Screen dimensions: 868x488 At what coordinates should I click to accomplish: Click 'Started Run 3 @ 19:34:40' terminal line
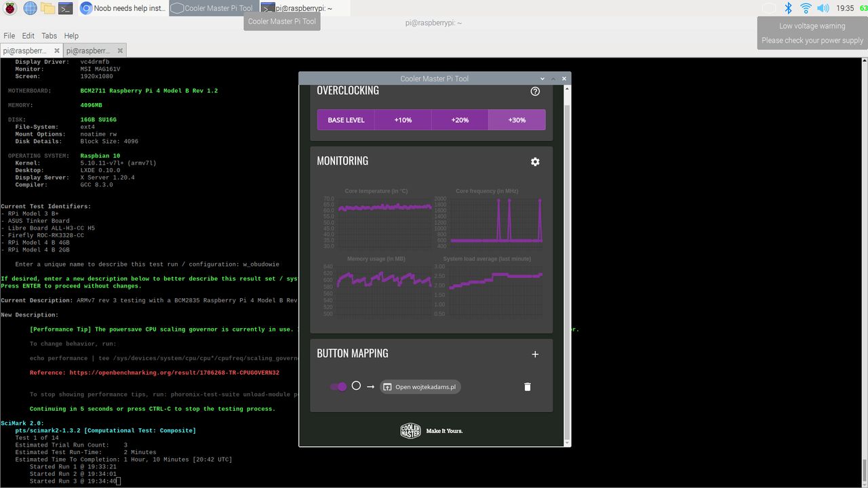click(73, 481)
